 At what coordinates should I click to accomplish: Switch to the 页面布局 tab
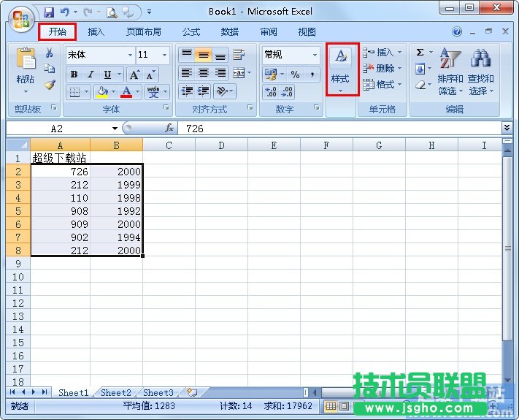pos(144,32)
